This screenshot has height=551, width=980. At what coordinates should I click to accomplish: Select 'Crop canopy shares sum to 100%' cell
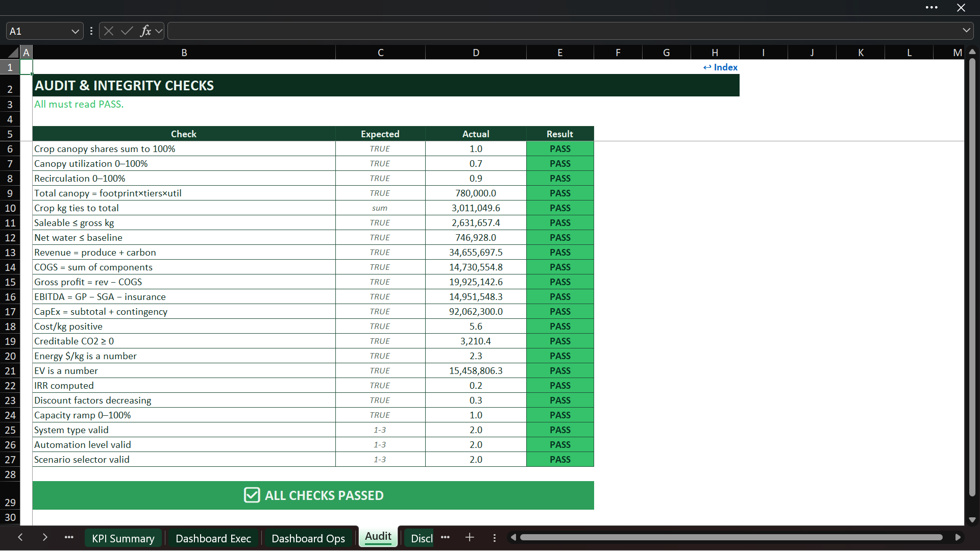click(x=184, y=149)
